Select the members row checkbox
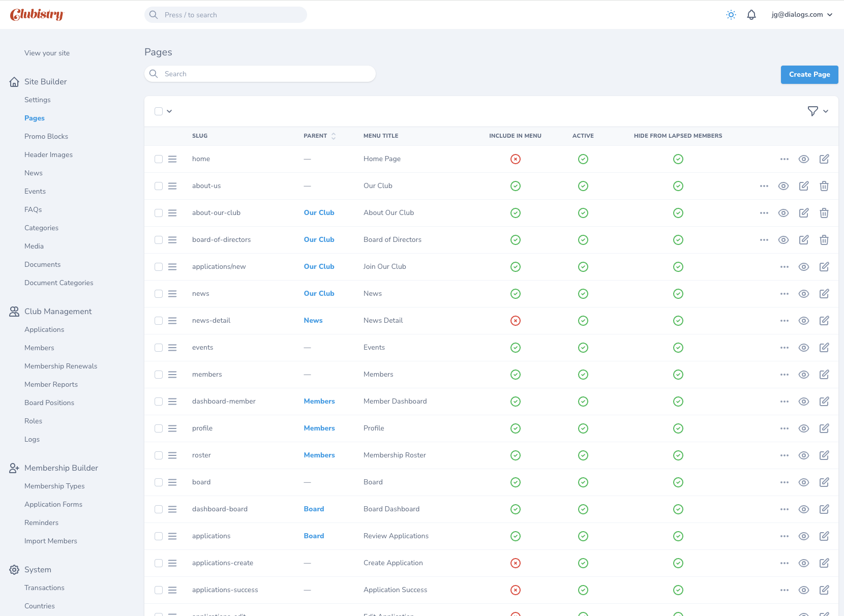The image size is (844, 616). 159,375
